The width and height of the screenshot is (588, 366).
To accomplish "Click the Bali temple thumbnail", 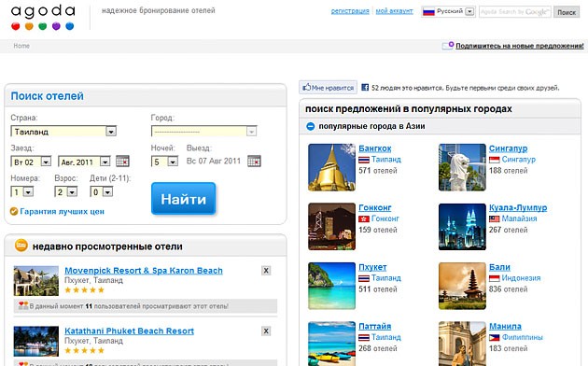I will [x=462, y=286].
